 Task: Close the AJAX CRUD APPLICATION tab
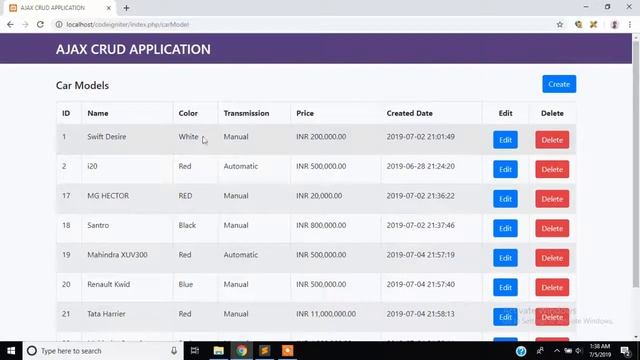pyautogui.click(x=109, y=8)
